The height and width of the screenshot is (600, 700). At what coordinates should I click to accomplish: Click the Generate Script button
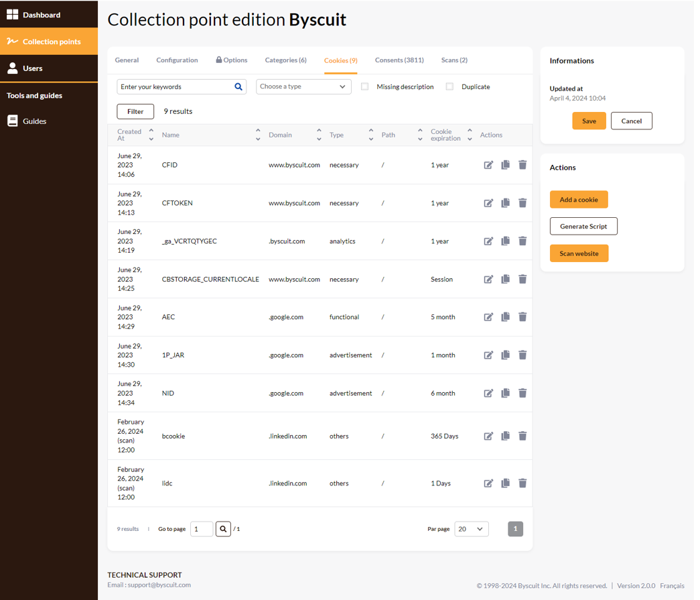click(583, 227)
